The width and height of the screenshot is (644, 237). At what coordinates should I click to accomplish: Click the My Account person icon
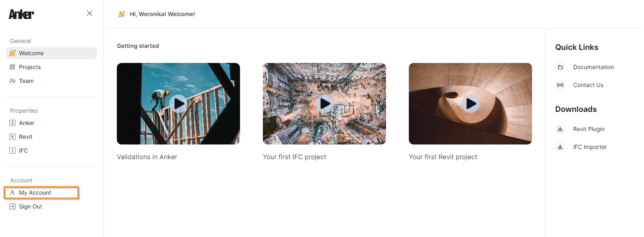tap(12, 192)
